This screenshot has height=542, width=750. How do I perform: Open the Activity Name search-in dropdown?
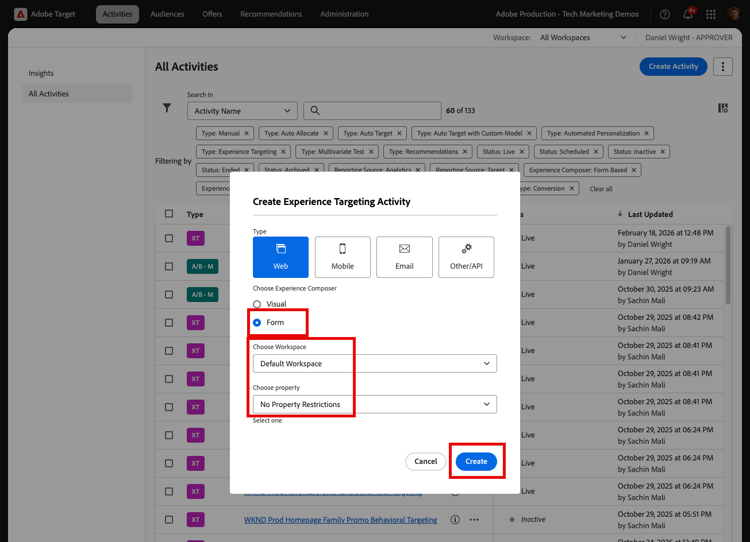(242, 111)
